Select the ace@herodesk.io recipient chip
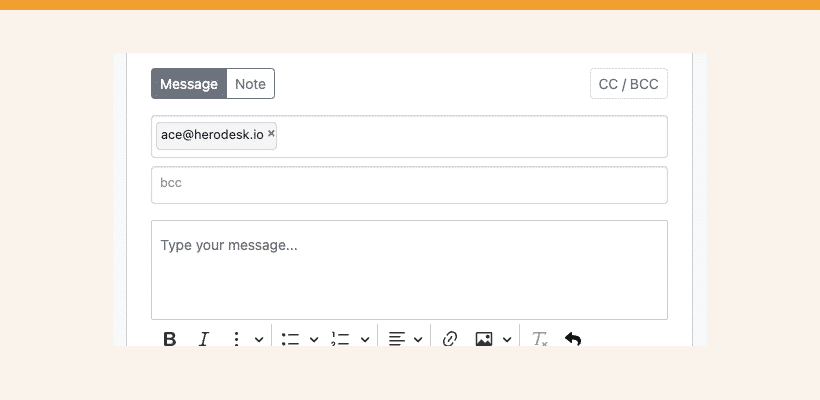 [x=217, y=135]
